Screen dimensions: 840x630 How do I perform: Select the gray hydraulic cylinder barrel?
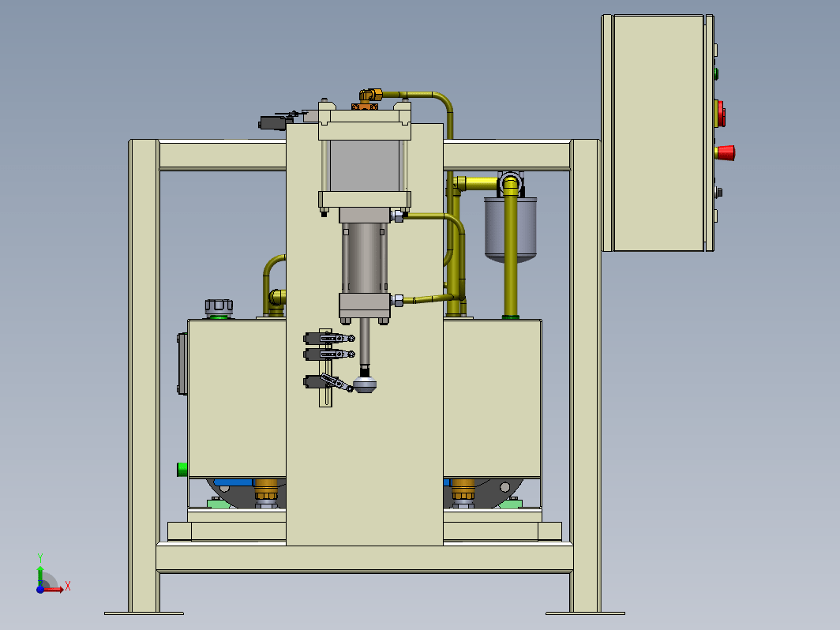click(365, 258)
